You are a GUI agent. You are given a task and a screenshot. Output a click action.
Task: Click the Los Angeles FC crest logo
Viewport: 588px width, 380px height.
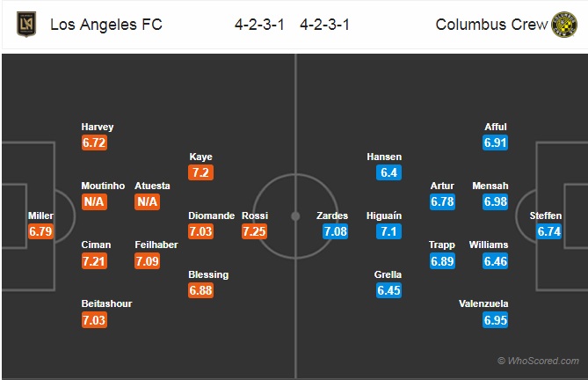coord(26,24)
